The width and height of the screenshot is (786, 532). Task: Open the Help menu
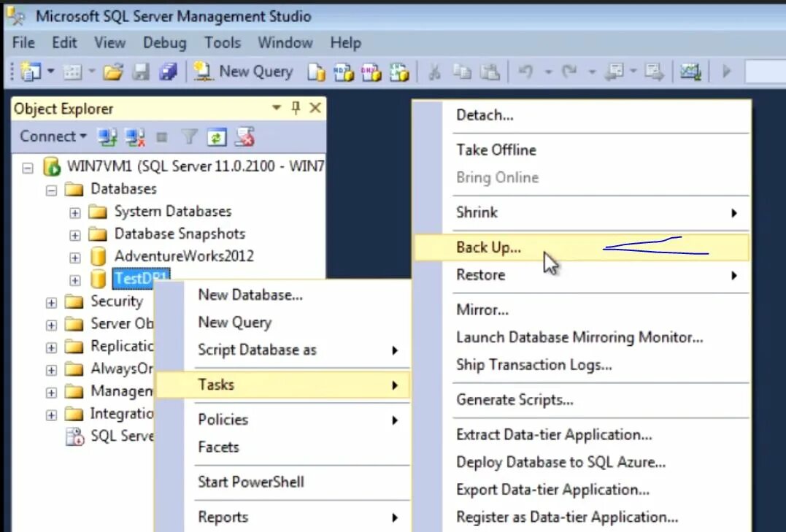pos(345,42)
